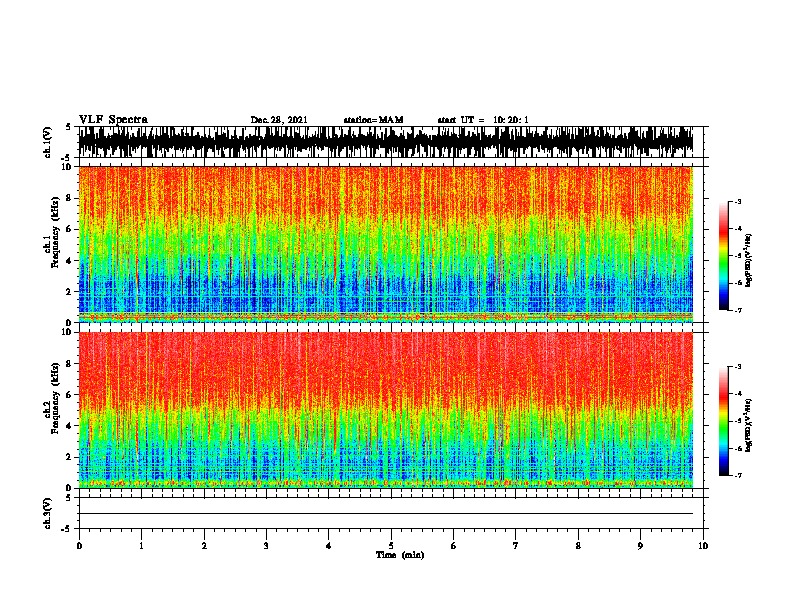Click the 5 tick on ch.3(V) axis
This screenshot has width=792, height=612.
(69, 498)
